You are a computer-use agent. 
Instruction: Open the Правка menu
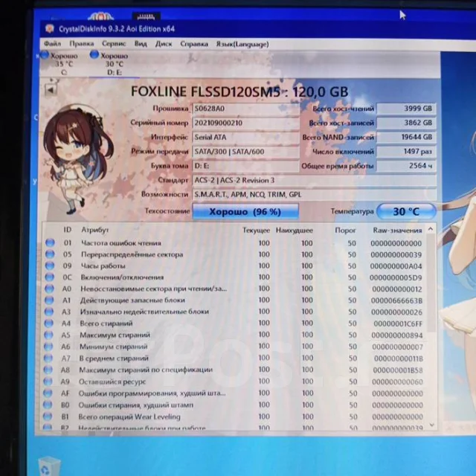point(81,44)
